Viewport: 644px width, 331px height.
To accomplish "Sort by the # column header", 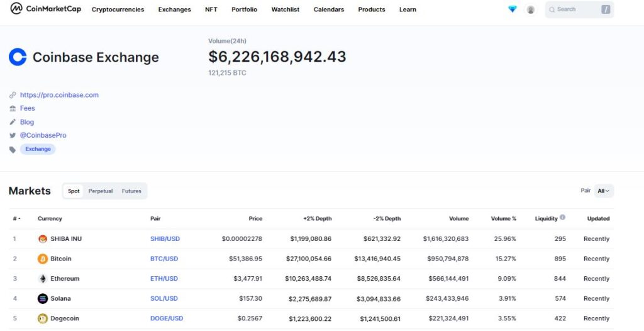I will click(x=17, y=219).
